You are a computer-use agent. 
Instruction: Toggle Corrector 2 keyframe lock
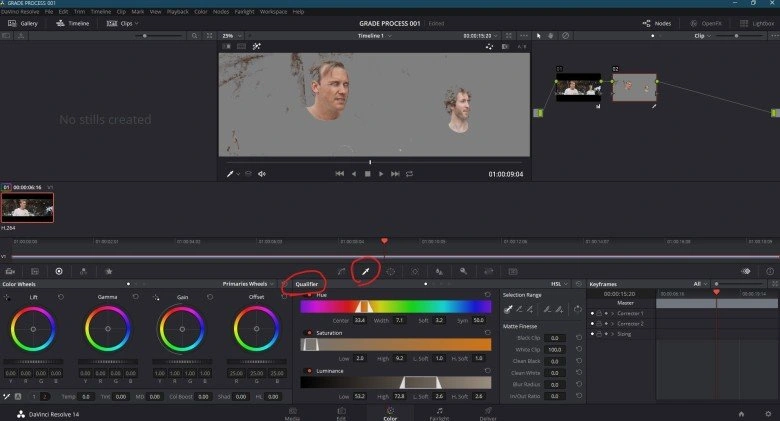click(x=599, y=323)
